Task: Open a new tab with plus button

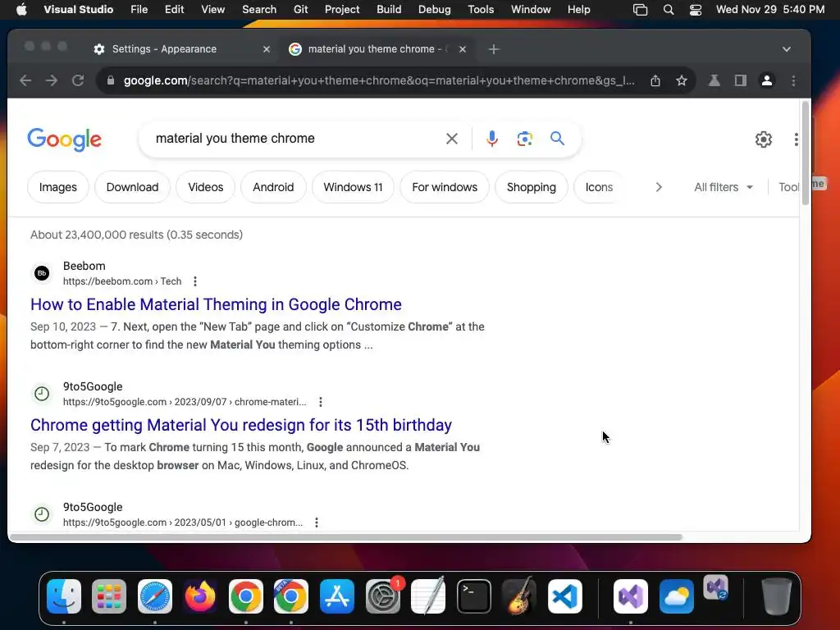Action: (x=493, y=49)
